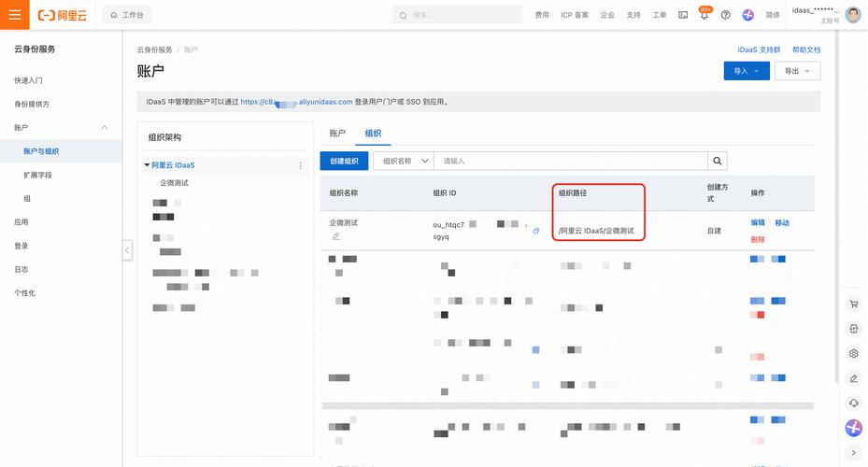Screen dimensions: 868x467
Task: Open customer service headset icon
Action: coord(853,403)
